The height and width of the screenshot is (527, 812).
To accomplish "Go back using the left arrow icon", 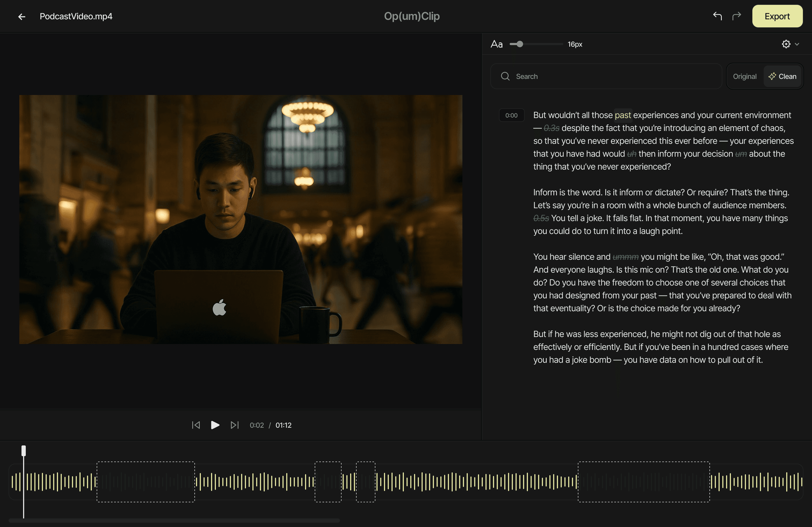I will (x=22, y=16).
